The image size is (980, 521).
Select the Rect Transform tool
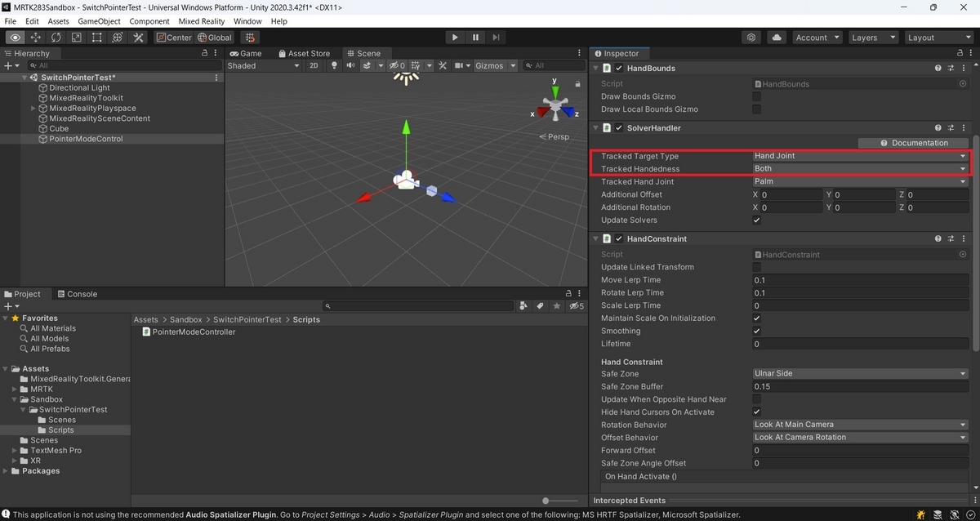(97, 38)
